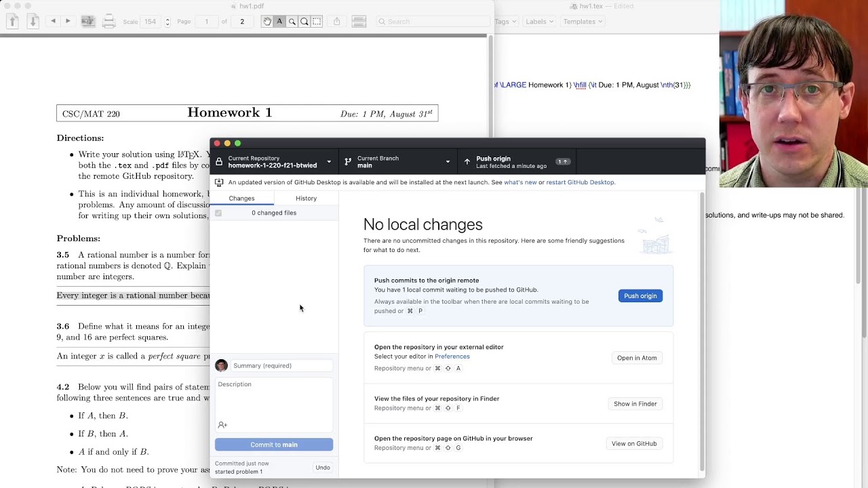Click the lock icon beside Current Repository
This screenshot has height=488, width=868.
tap(219, 162)
